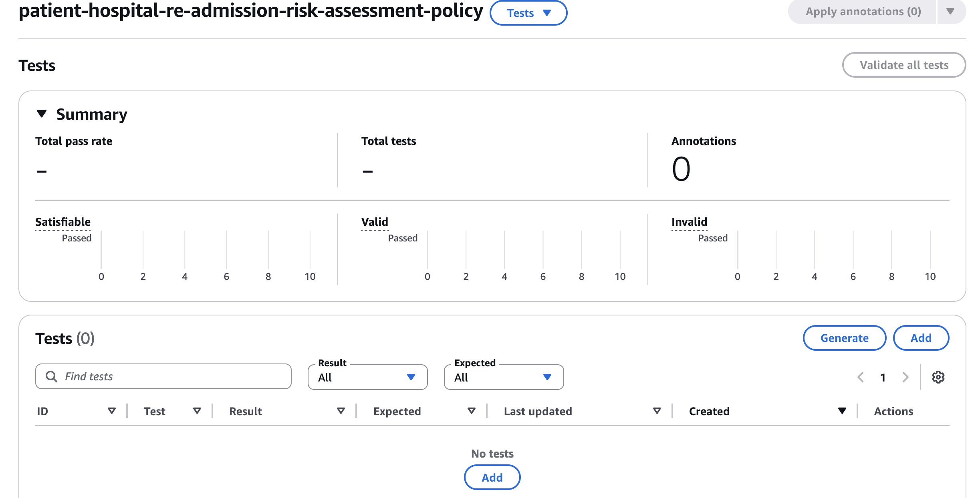Sort by Last updated column arrow
This screenshot has width=980, height=498.
tap(657, 411)
